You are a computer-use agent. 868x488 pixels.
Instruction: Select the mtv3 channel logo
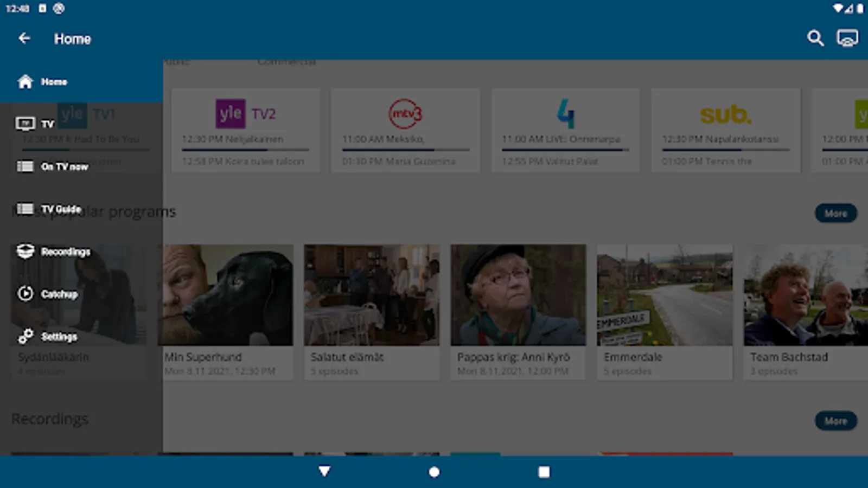(405, 113)
